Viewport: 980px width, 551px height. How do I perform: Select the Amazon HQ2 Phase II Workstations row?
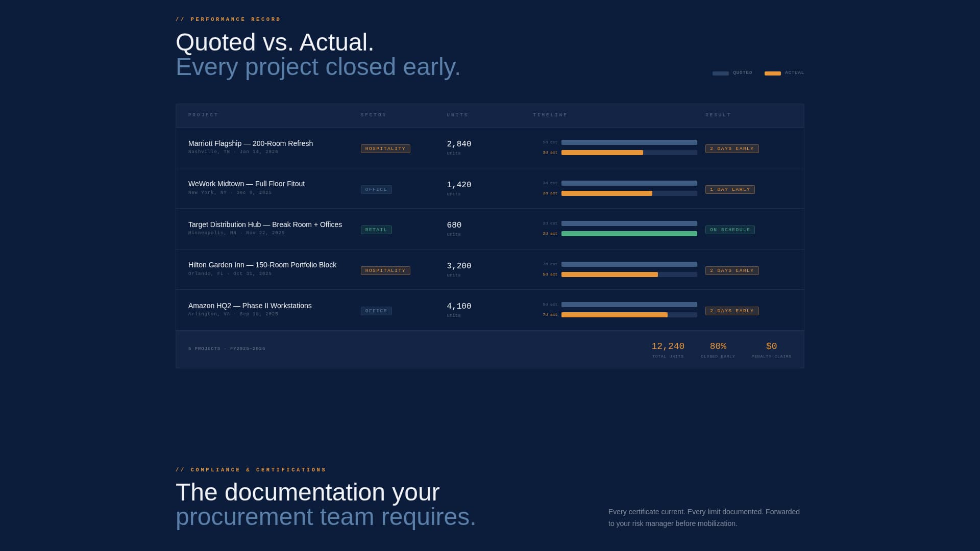tap(250, 306)
